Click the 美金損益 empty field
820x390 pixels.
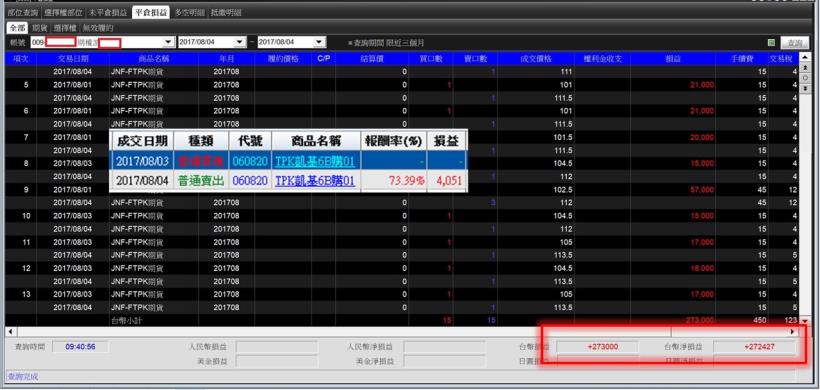276,361
